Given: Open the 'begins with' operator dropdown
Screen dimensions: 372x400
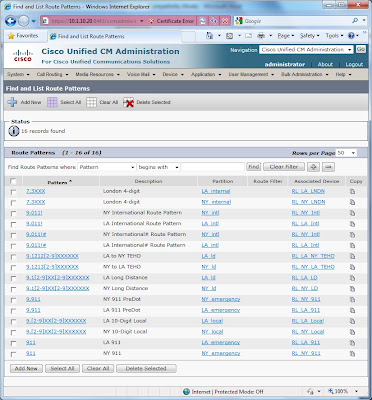Looking at the screenshot, I should (159, 167).
